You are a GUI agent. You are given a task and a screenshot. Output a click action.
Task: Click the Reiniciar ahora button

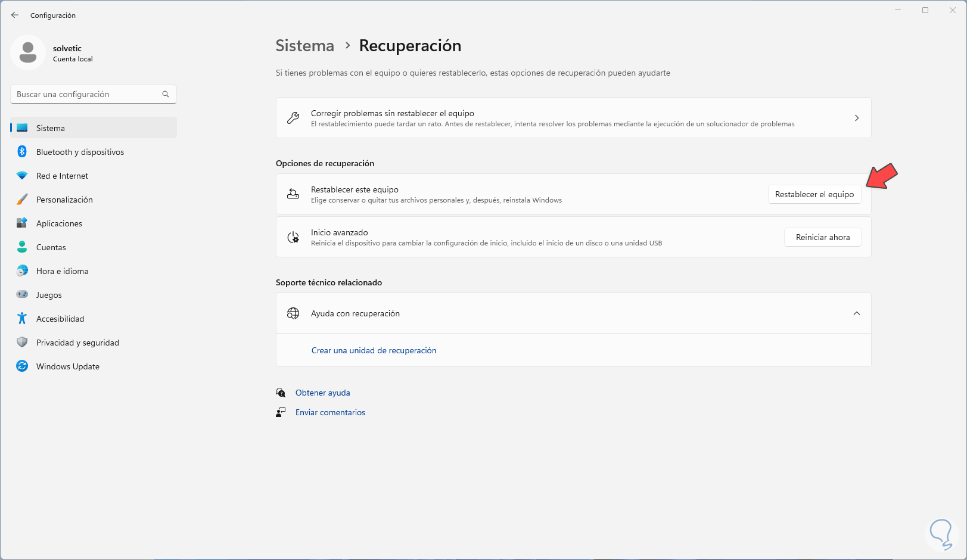pos(822,237)
